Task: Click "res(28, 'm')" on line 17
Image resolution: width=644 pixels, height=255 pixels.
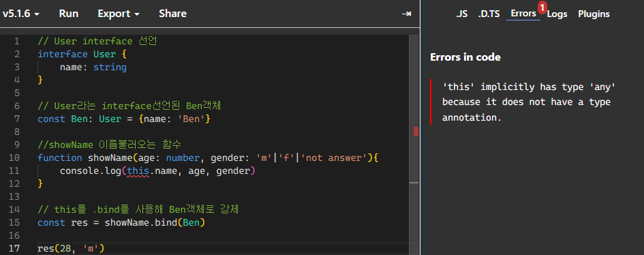Action: tap(71, 248)
